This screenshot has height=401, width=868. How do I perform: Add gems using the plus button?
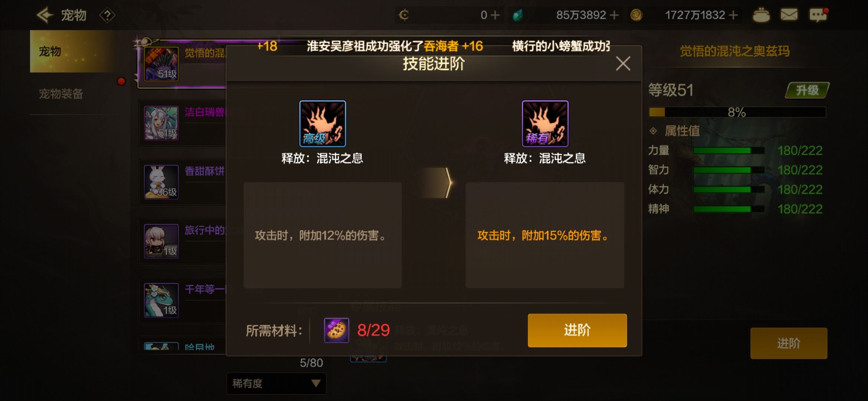point(614,15)
